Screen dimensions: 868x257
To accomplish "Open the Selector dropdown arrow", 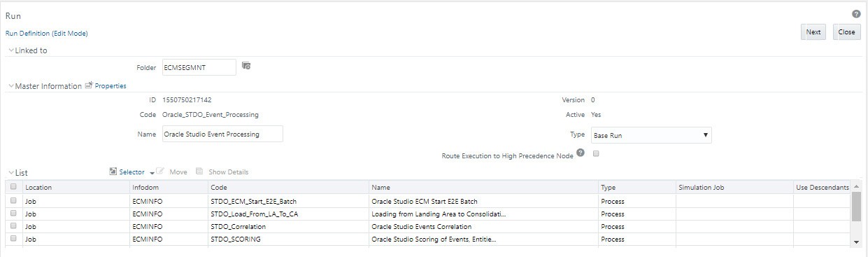I will click(152, 173).
